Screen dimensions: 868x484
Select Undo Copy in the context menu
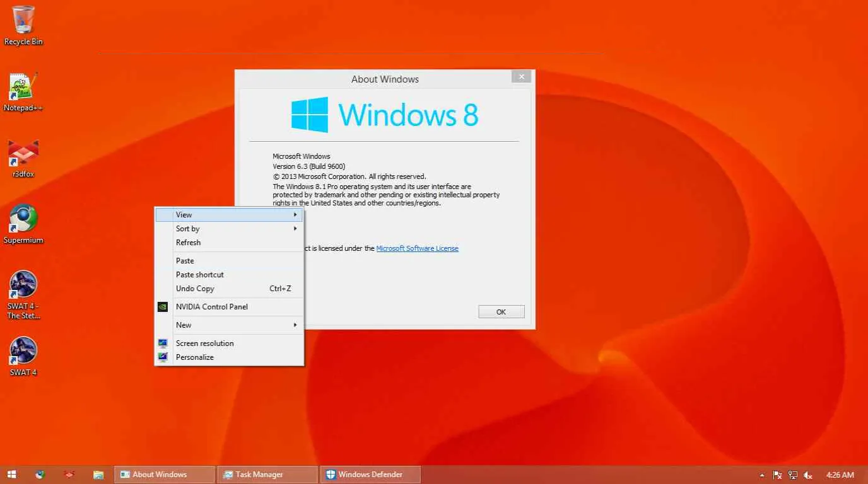click(230, 289)
